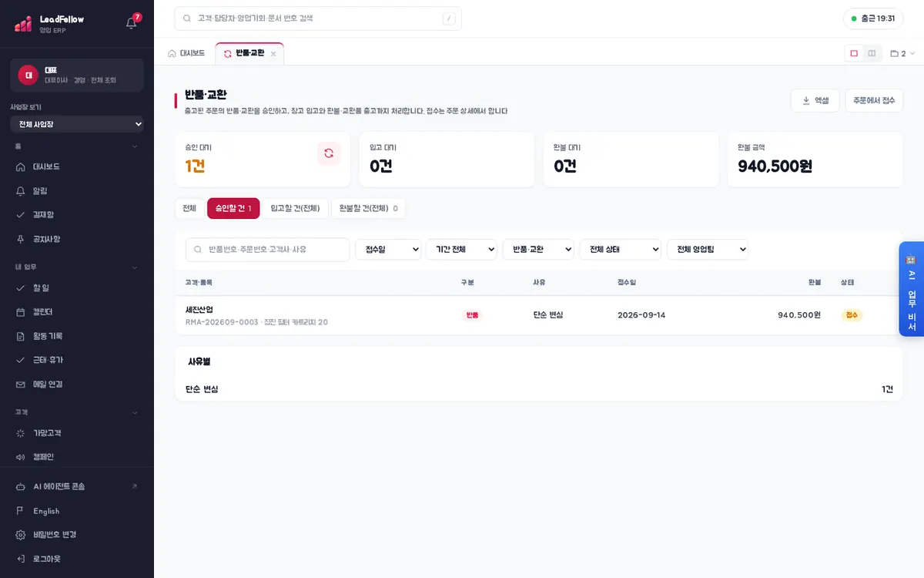This screenshot has height=578, width=924.
Task: Open the 전체 영업팀 team dropdown
Action: click(708, 250)
